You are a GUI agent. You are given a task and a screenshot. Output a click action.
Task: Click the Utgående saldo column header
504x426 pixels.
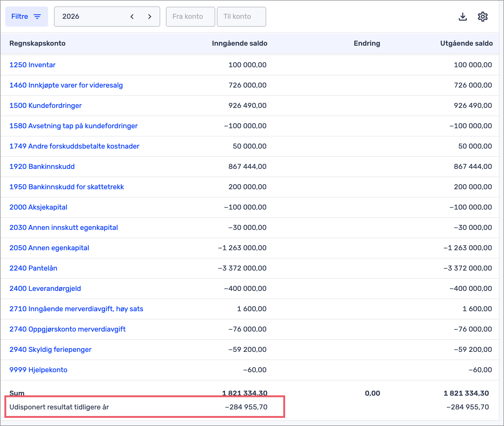[x=466, y=43]
